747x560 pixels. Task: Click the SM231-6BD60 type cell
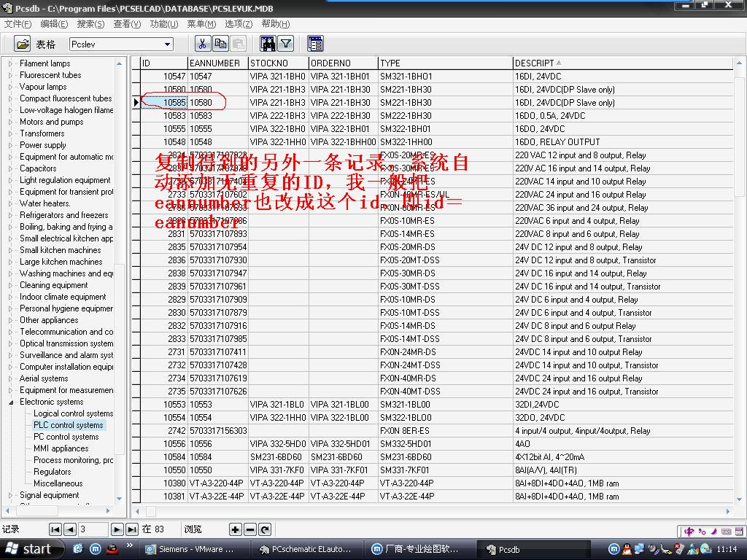pyautogui.click(x=445, y=457)
